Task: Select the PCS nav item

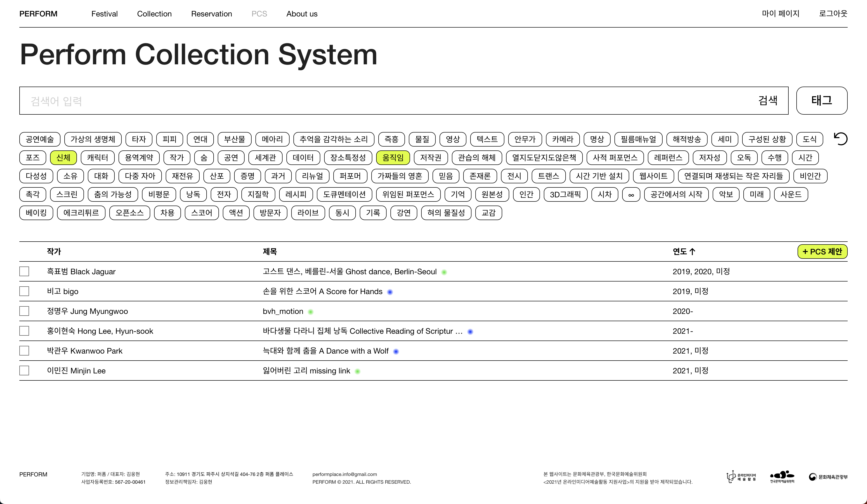Action: [x=259, y=14]
